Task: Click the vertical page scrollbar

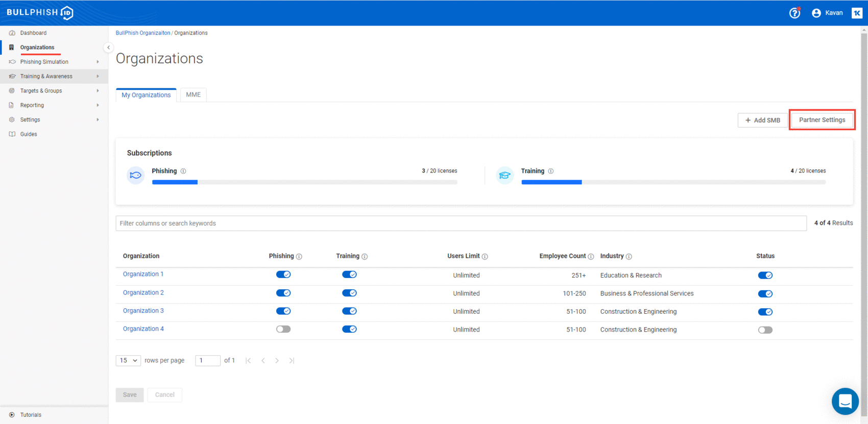Action: (864, 225)
